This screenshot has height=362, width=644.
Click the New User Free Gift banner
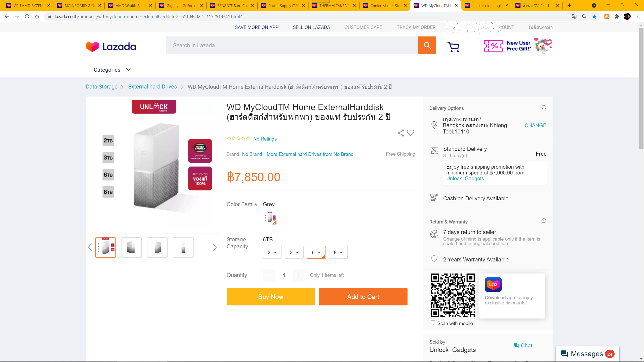click(518, 46)
